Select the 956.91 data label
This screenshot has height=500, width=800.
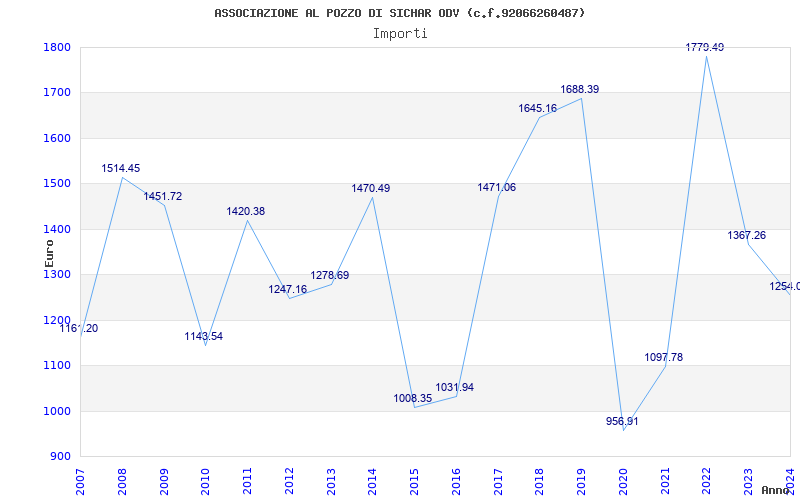pyautogui.click(x=622, y=421)
